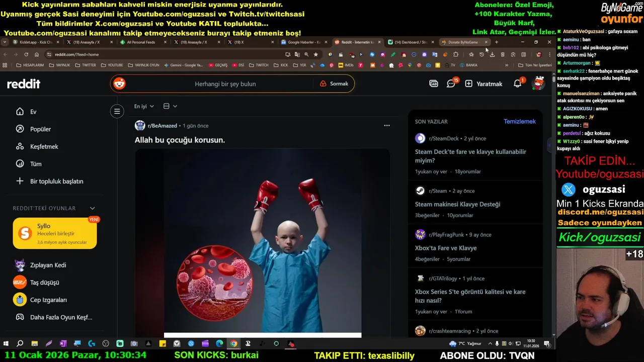Collapse the sidebar with hamburger toggle
The height and width of the screenshot is (362, 644).
pos(117,111)
